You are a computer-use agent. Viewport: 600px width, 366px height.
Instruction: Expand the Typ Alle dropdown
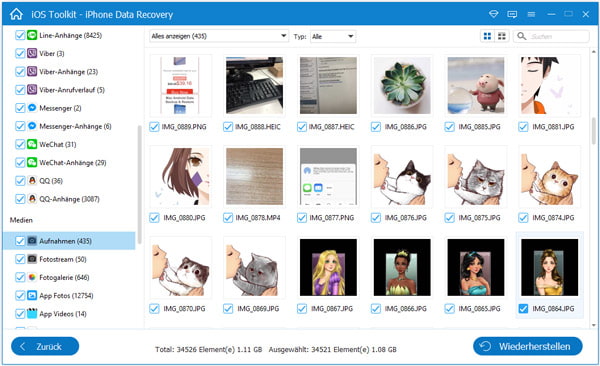[333, 36]
